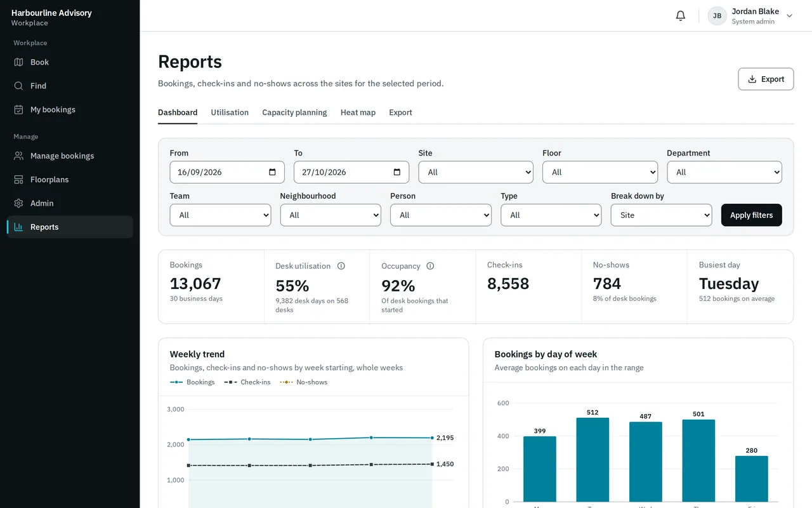Expand the Jordan Blake account chevron

click(789, 16)
